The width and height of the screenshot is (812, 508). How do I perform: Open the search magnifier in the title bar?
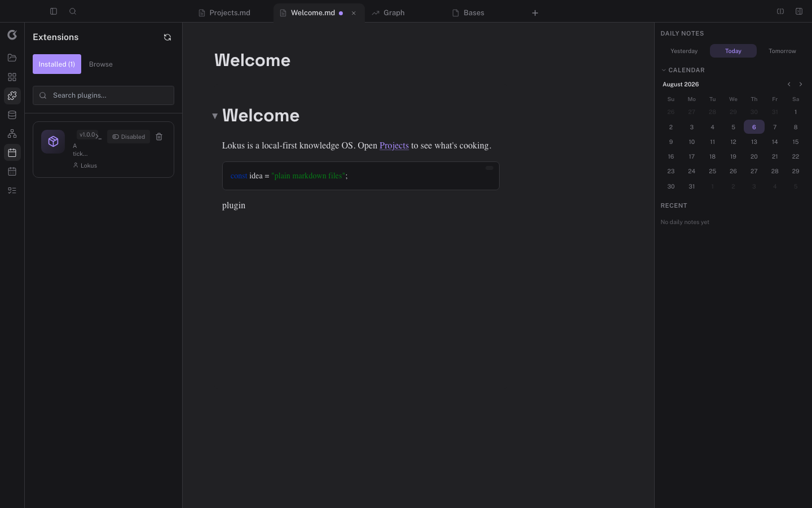point(73,11)
